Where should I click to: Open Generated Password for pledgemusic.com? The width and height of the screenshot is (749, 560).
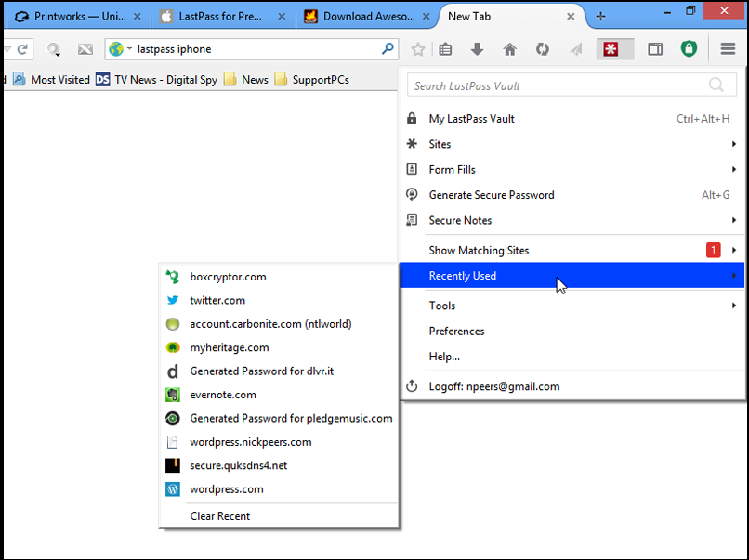[279, 419]
